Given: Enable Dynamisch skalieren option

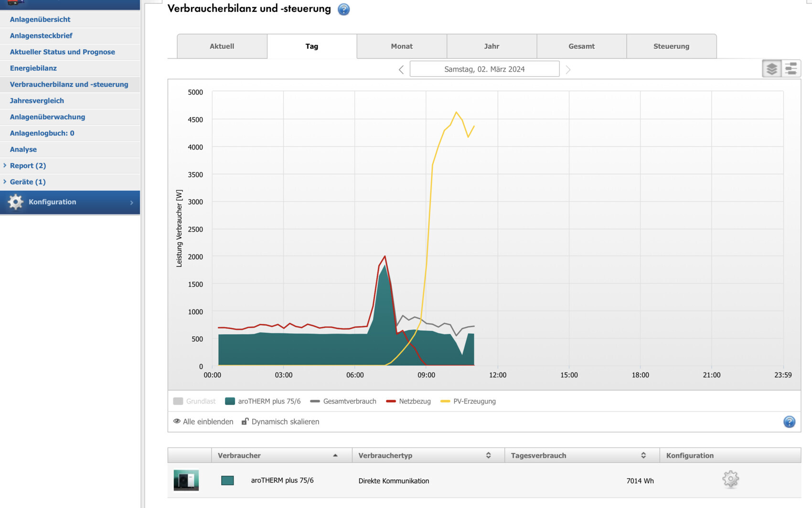Looking at the screenshot, I should click(280, 422).
